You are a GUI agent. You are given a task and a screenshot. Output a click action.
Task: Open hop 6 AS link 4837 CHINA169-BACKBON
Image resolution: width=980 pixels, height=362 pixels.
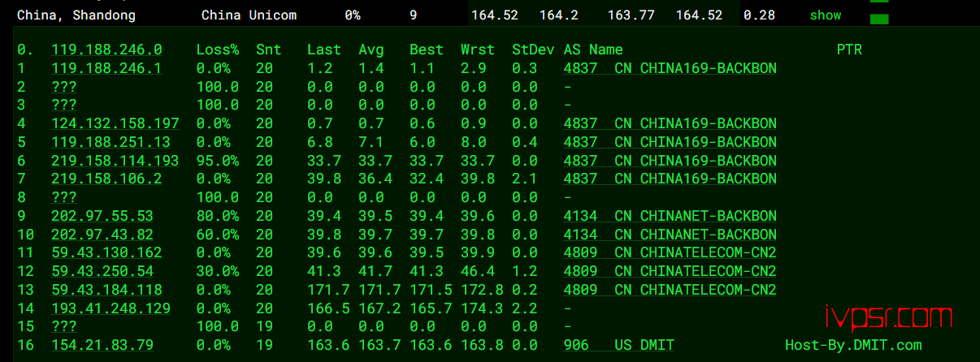tap(670, 161)
